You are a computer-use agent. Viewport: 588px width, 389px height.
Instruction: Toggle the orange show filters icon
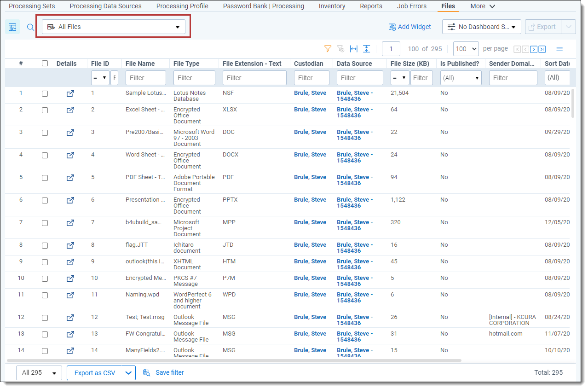pyautogui.click(x=328, y=49)
